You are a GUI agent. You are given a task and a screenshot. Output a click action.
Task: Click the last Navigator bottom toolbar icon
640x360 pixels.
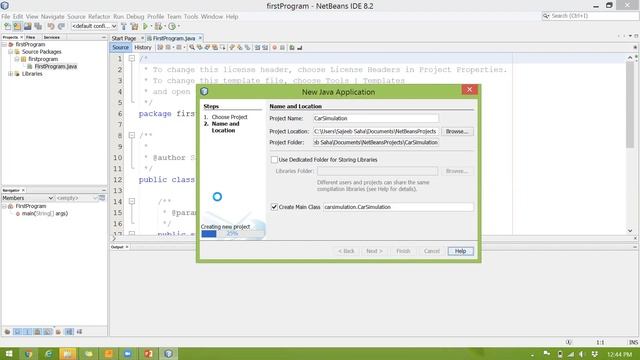(x=79, y=332)
